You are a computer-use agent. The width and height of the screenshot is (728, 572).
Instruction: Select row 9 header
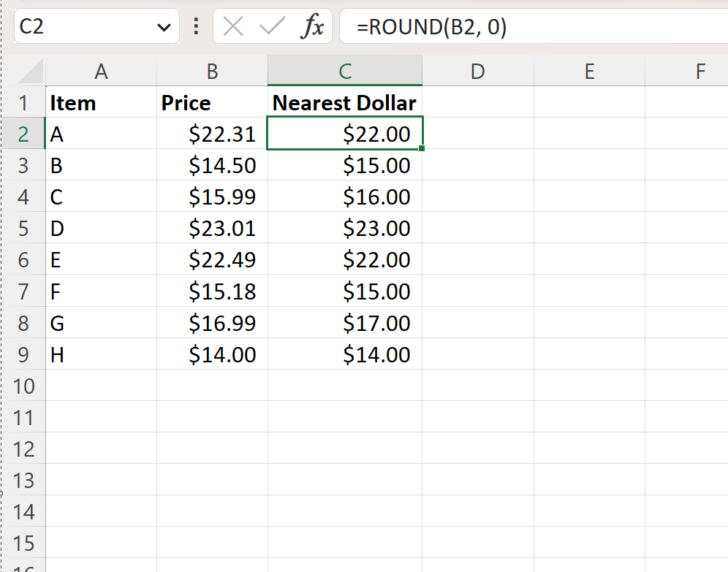tap(24, 354)
